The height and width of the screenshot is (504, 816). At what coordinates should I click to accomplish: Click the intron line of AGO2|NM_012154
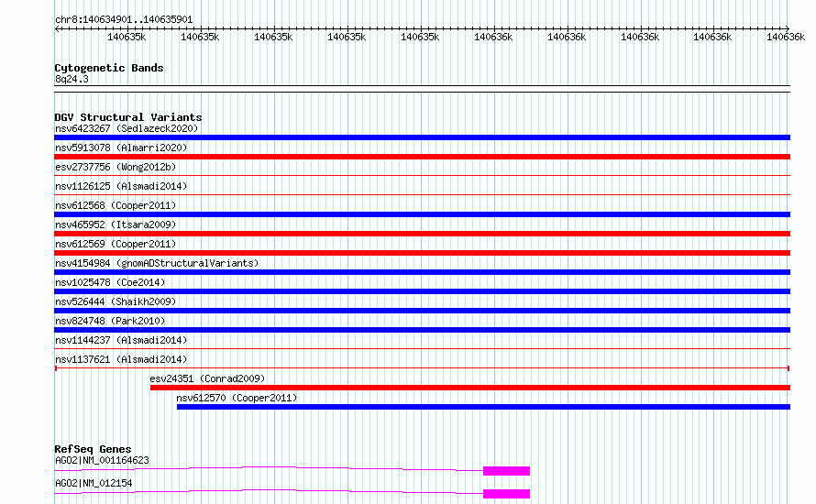click(x=269, y=490)
